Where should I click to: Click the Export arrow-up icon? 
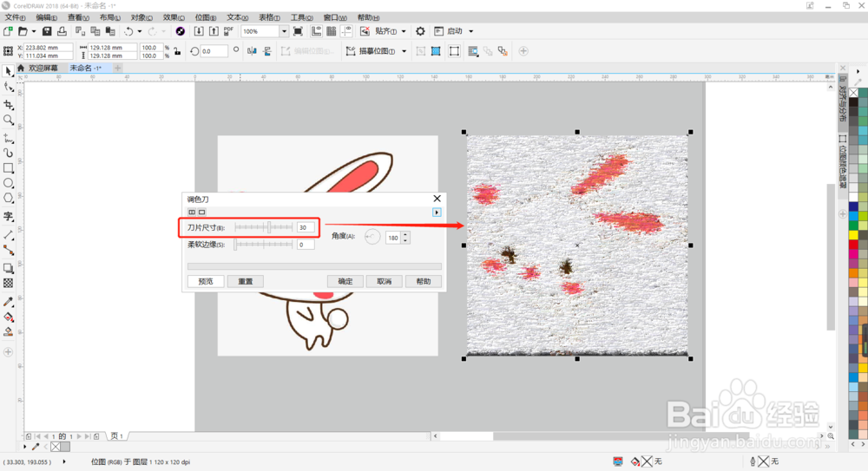214,31
